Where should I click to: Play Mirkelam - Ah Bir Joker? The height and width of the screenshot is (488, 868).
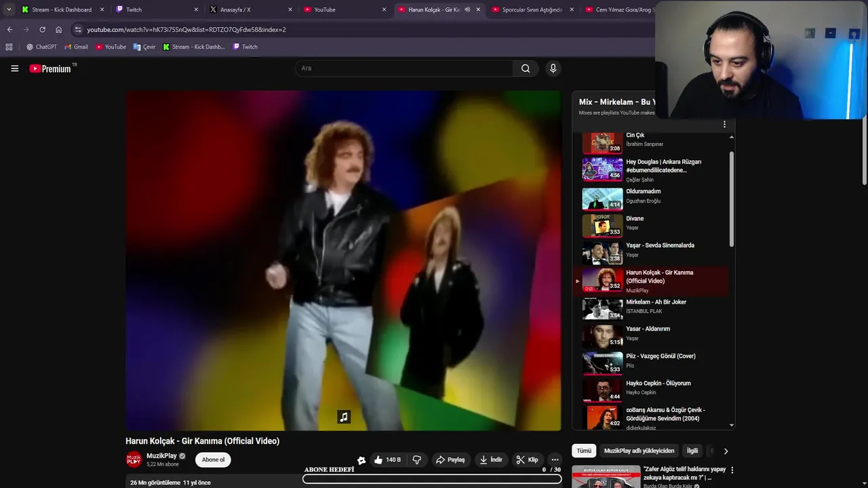654,309
